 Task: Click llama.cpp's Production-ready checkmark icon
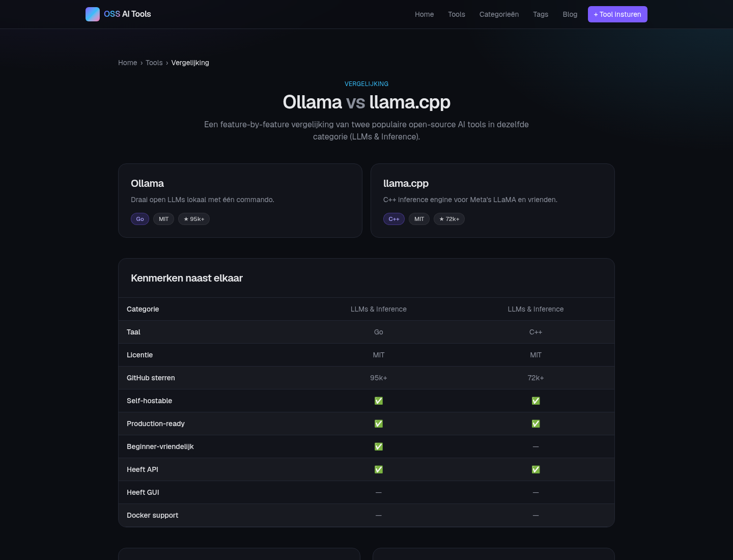pos(536,424)
